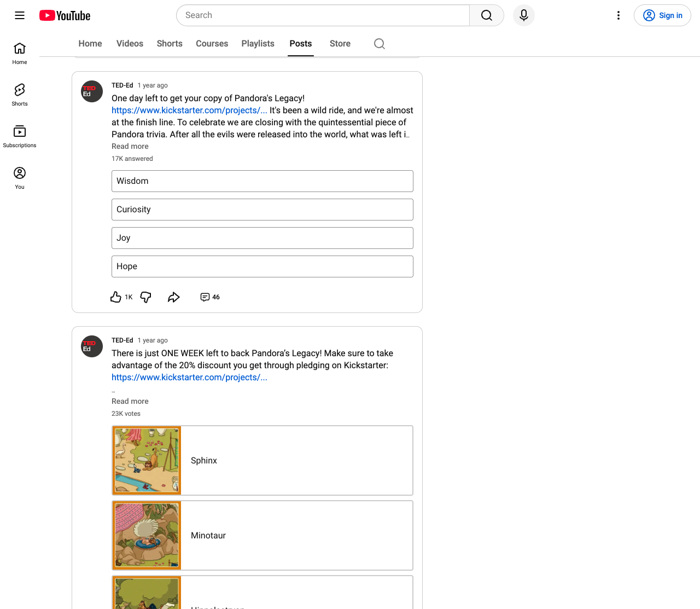Expand Read more on ONE WEEK post
The width and height of the screenshot is (700, 609).
coord(130,401)
